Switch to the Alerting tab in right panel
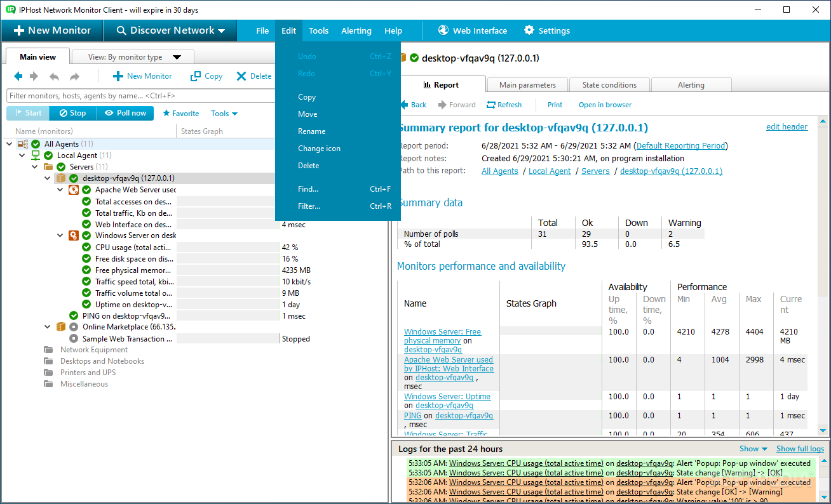Viewport: 831px width, 504px height. [x=691, y=85]
